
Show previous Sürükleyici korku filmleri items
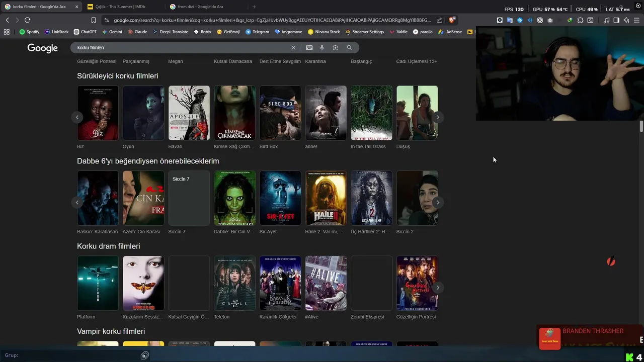tap(77, 117)
